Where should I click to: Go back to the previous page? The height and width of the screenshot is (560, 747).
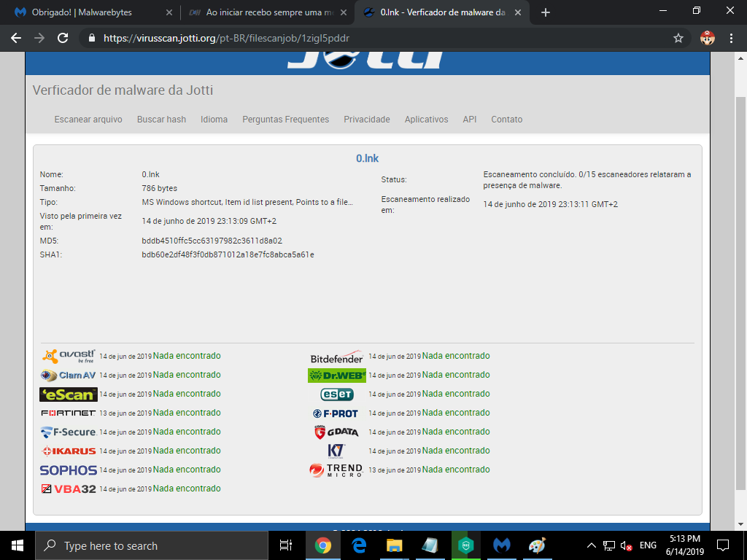16,38
